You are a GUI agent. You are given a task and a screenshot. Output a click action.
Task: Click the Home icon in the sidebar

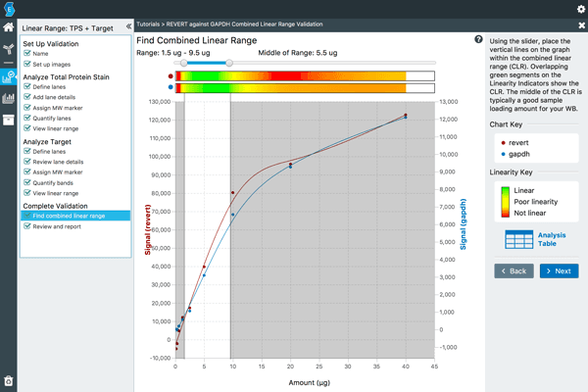tap(9, 28)
